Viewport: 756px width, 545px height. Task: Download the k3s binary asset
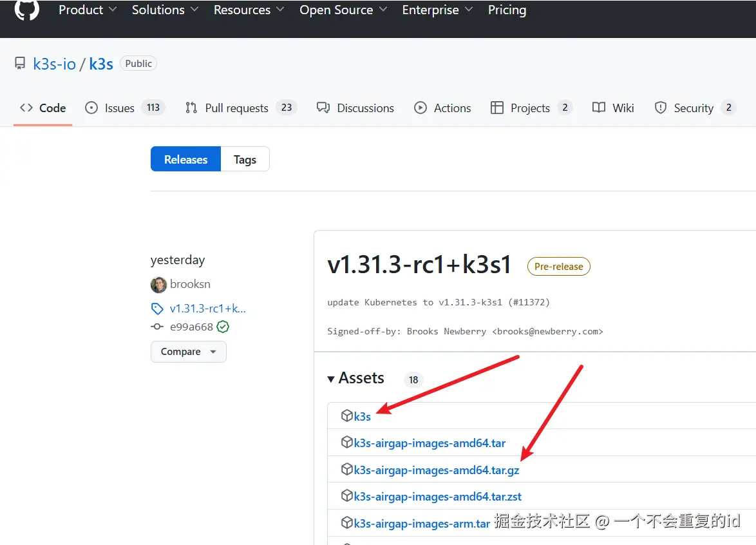363,416
